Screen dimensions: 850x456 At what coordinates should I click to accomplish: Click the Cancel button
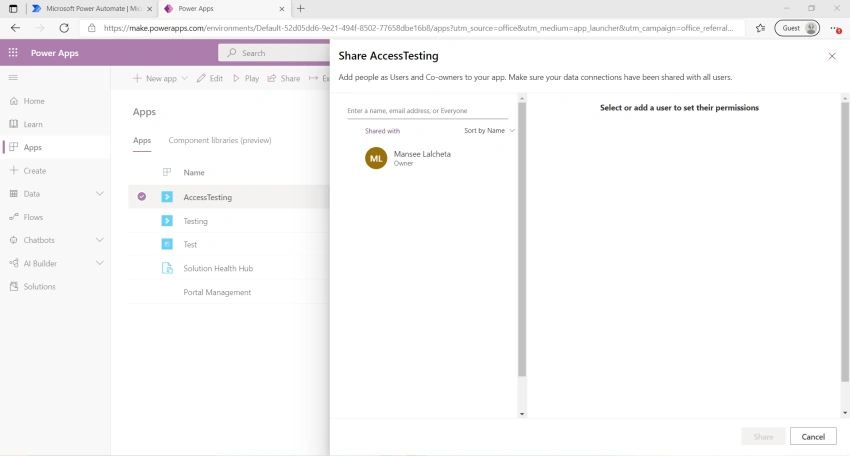point(813,436)
